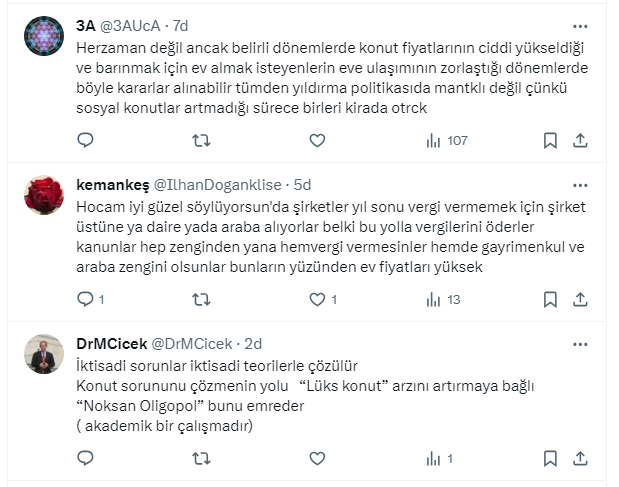The width and height of the screenshot is (619, 487).
Task: View analytics showing 107 views
Action: point(446,141)
